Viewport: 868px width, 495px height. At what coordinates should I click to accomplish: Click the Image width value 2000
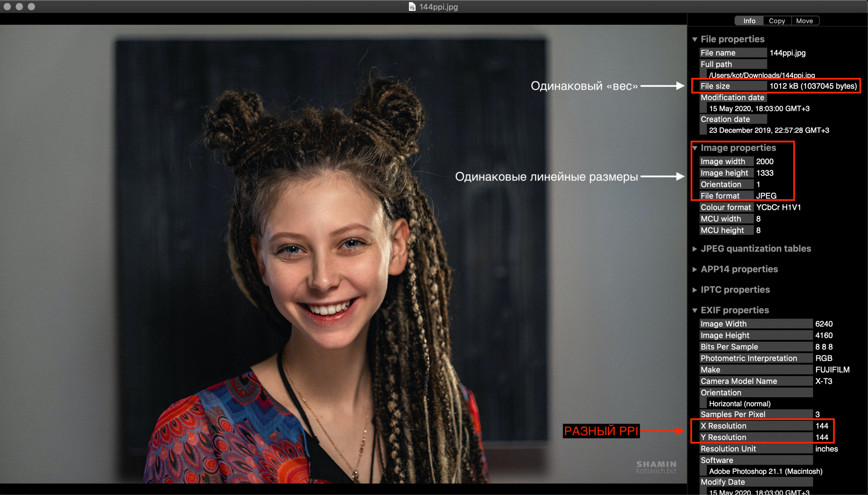coord(765,161)
